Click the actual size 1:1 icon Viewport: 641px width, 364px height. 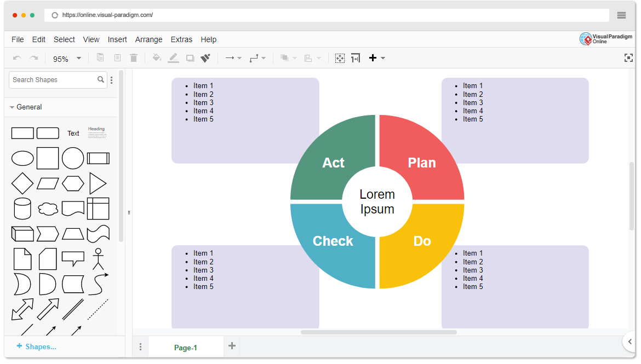(x=356, y=58)
